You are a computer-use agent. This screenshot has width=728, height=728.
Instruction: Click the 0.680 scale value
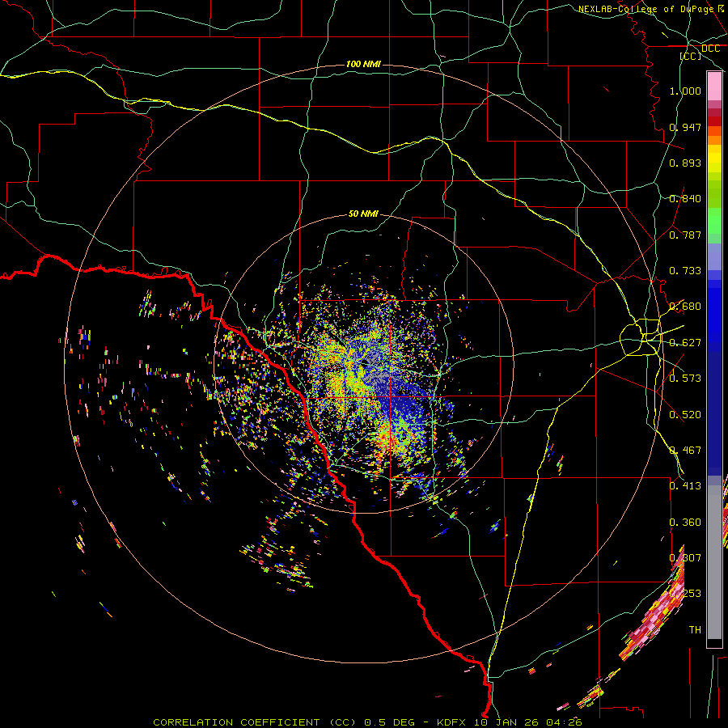pyautogui.click(x=685, y=307)
